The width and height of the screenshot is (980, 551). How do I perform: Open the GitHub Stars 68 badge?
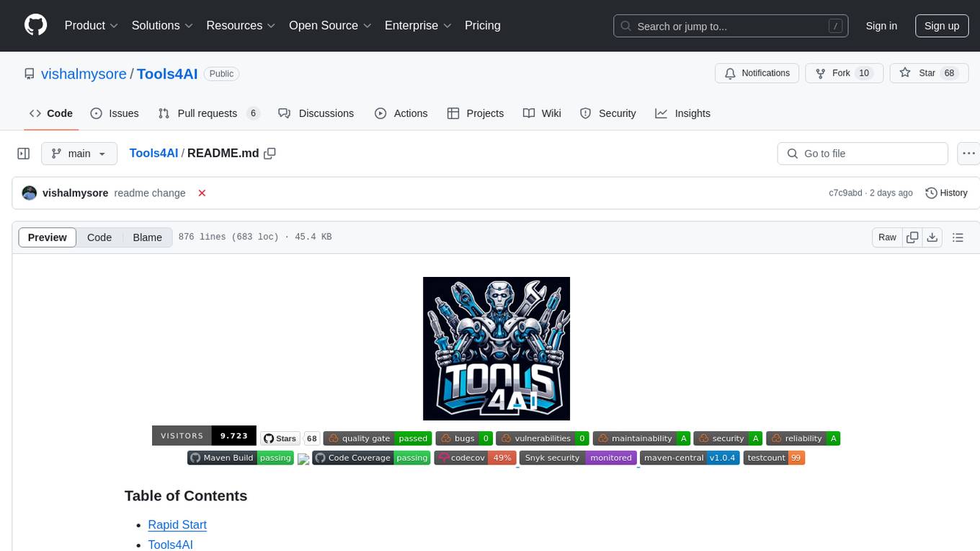pyautogui.click(x=290, y=438)
